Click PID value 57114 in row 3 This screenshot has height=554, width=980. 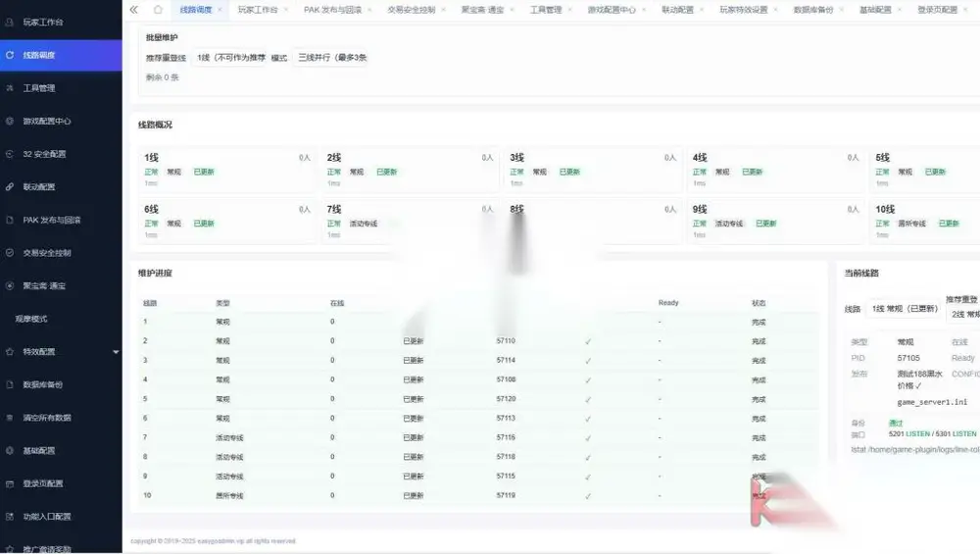pyautogui.click(x=506, y=360)
